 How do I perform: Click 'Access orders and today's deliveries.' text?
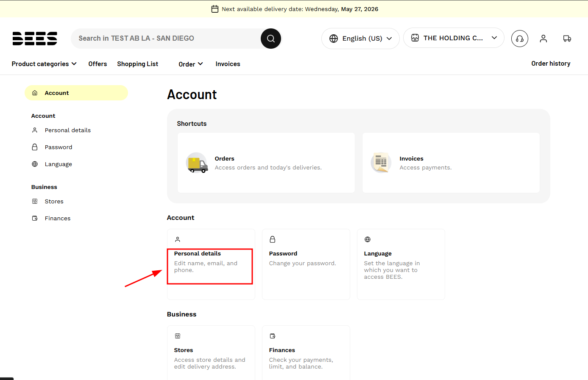point(268,168)
